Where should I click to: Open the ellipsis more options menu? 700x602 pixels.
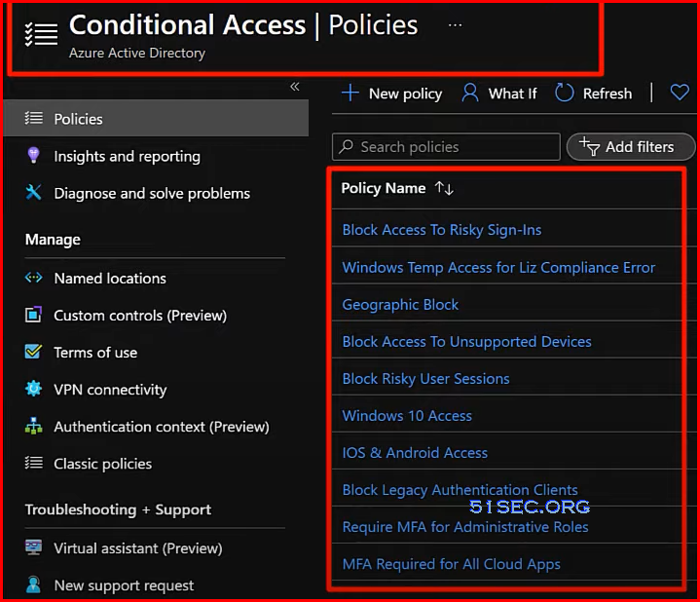coord(455,25)
